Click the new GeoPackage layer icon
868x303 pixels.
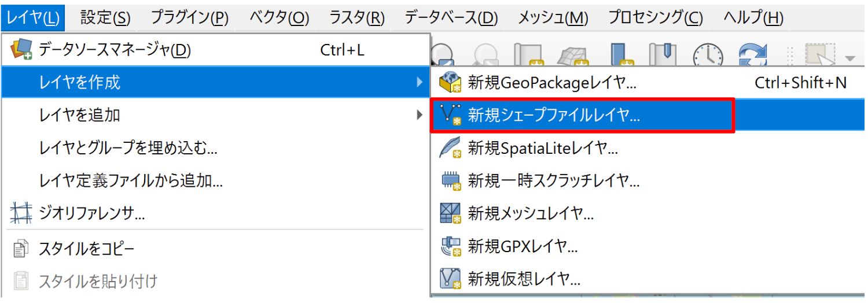click(x=450, y=82)
